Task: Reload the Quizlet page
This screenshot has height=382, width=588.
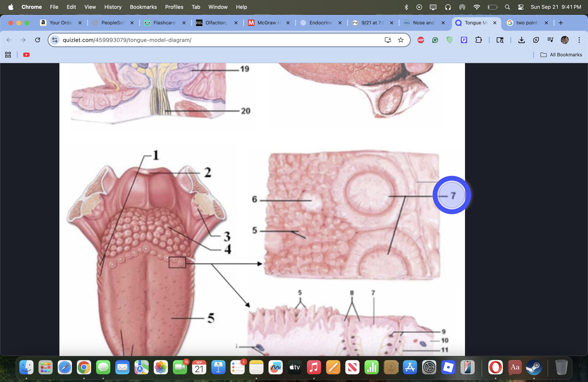Action: [x=38, y=40]
